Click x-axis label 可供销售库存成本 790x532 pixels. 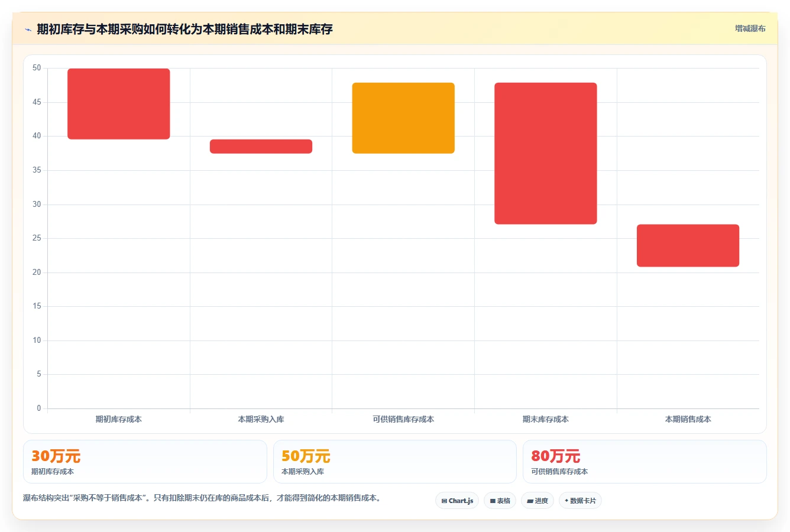click(403, 419)
